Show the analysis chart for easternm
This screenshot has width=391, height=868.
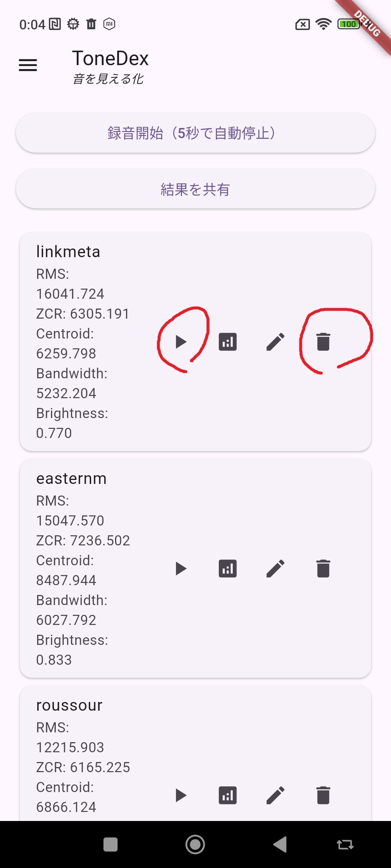pos(228,569)
